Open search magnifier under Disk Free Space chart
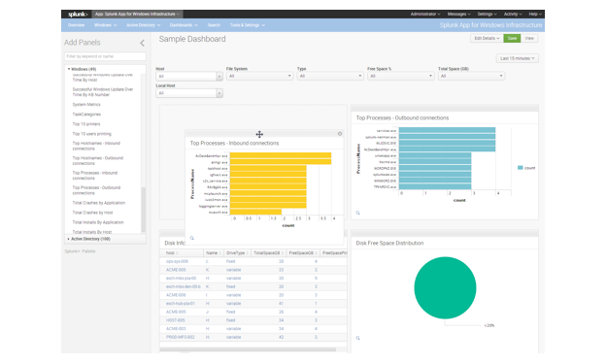The width and height of the screenshot is (607, 364). (x=358, y=338)
